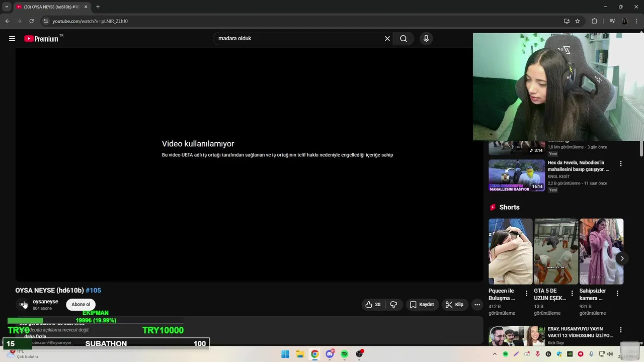644x362 pixels.
Task: Start voice search with the microphone
Action: [x=426, y=39]
